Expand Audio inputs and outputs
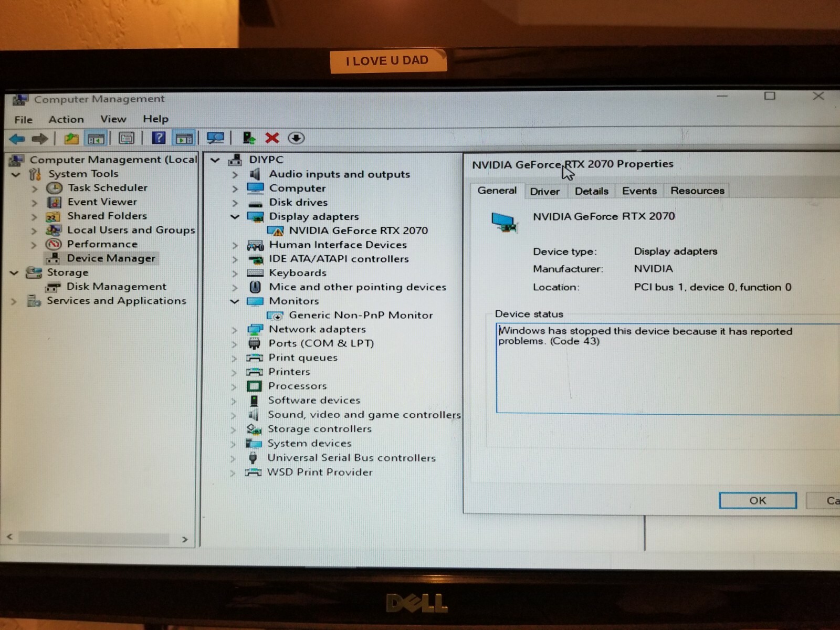 click(x=235, y=174)
